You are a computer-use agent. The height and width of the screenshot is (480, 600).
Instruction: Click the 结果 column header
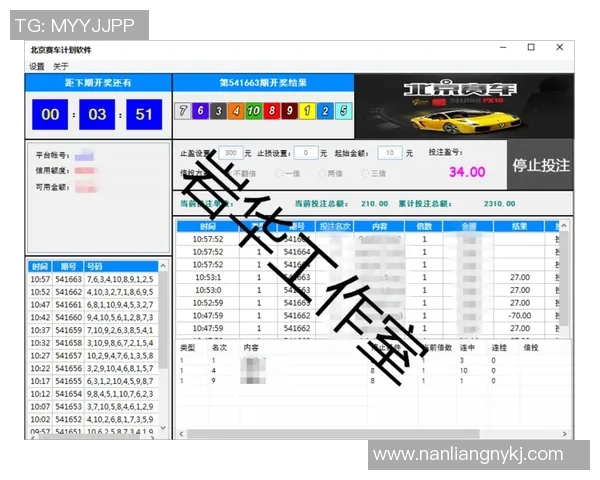[519, 227]
